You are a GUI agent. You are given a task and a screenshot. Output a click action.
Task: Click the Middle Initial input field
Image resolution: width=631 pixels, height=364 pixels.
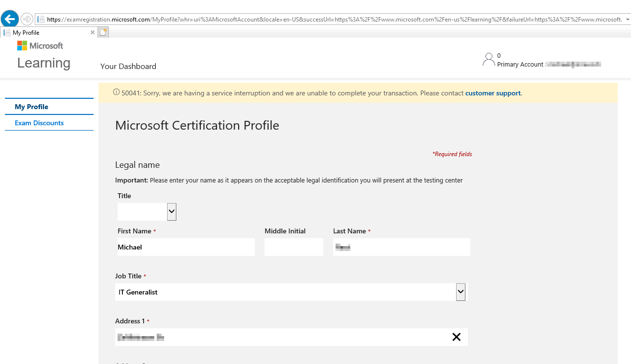(x=294, y=247)
